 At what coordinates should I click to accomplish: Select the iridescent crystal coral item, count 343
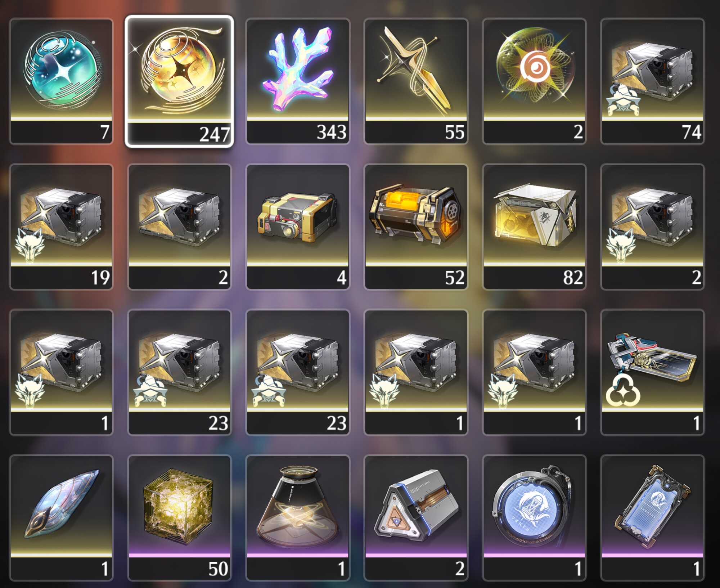tap(298, 81)
